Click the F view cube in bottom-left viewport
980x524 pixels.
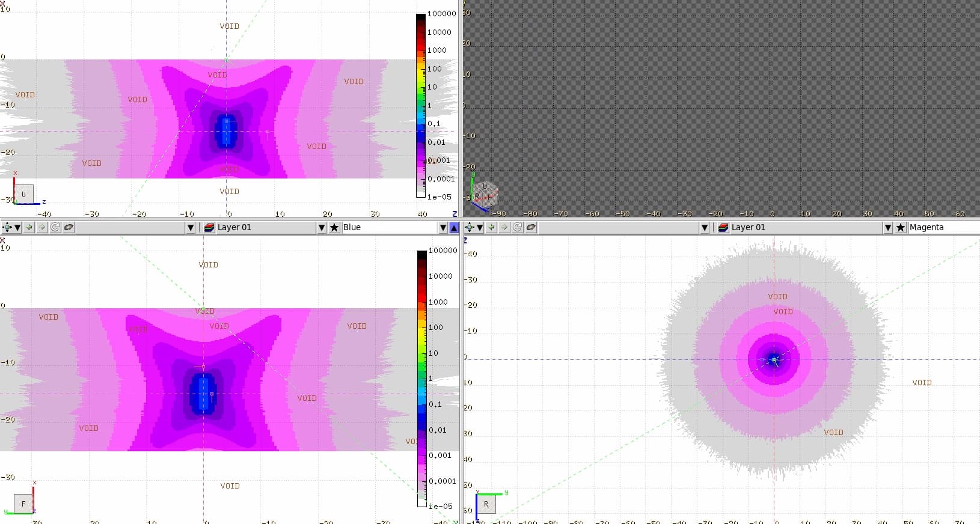pos(23,504)
